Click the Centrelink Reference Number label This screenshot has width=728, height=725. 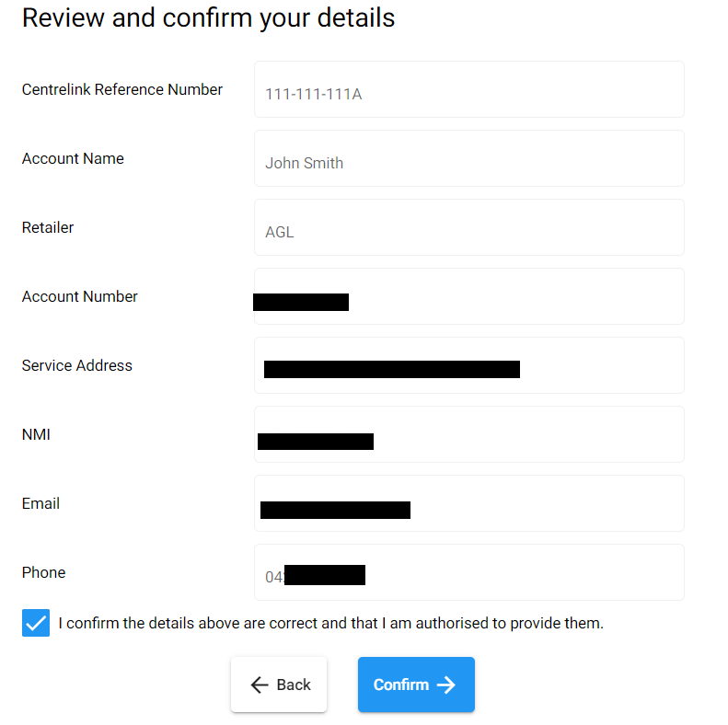click(x=122, y=89)
